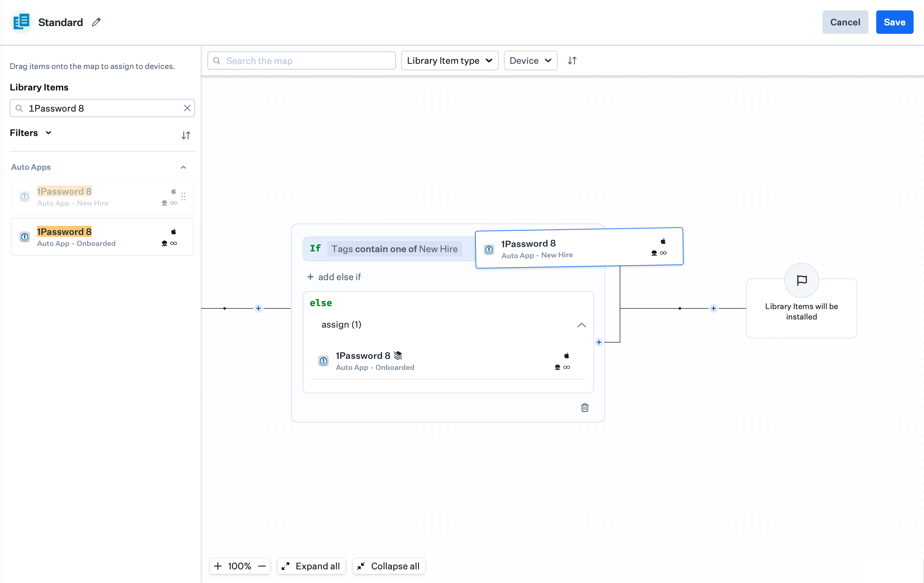Click the drag handle on 1Password 8 New Hire

pos(183,196)
